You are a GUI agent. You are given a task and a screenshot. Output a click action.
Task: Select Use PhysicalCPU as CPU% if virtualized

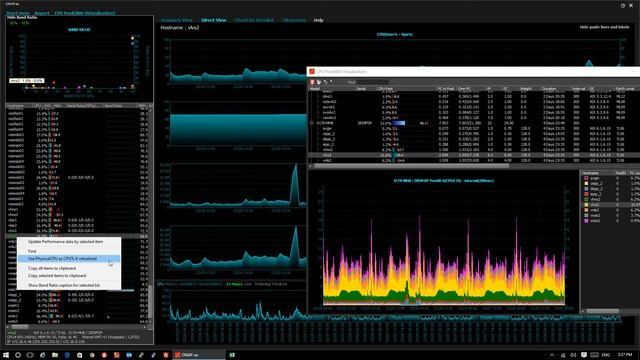coord(69,259)
